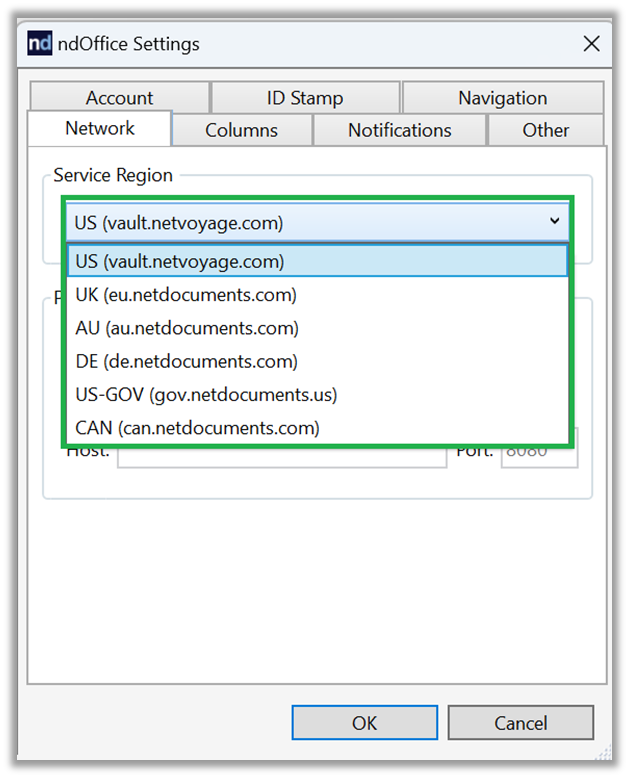Open the Other tab
Image resolution: width=629 pixels, height=778 pixels.
(x=546, y=130)
